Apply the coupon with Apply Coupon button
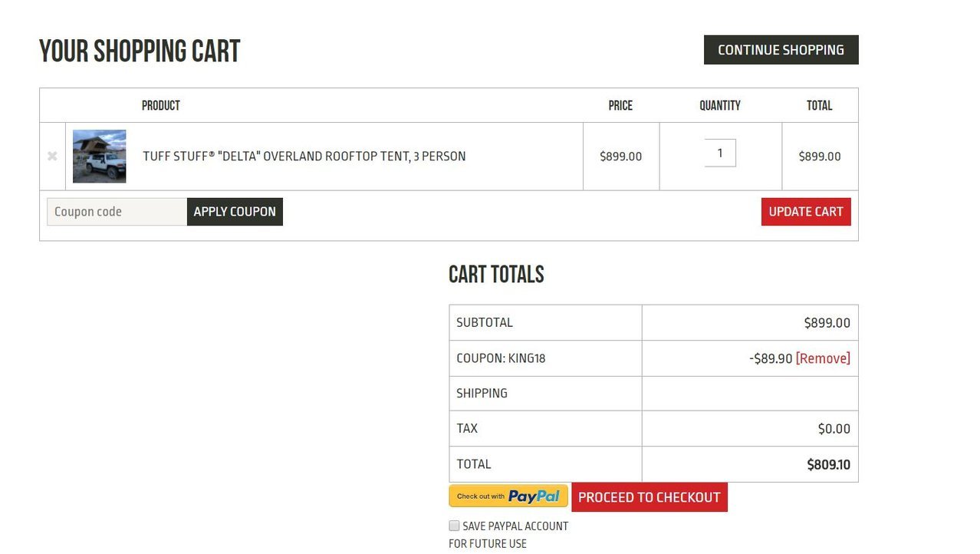The width and height of the screenshot is (980, 554). click(235, 212)
